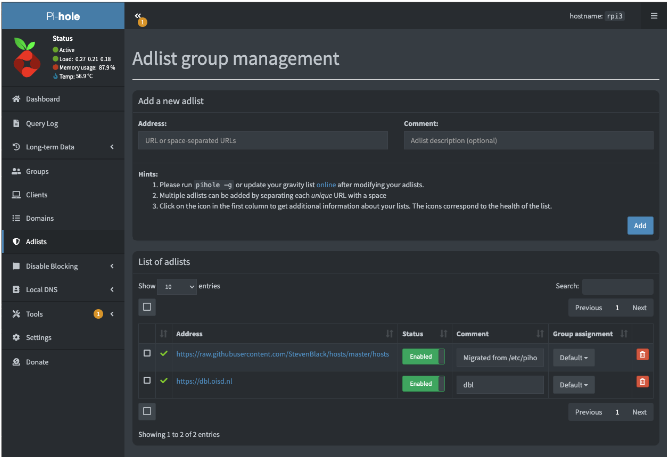Viewport: 667px width, 457px height.
Task: Click the Groups people icon
Action: (x=16, y=171)
